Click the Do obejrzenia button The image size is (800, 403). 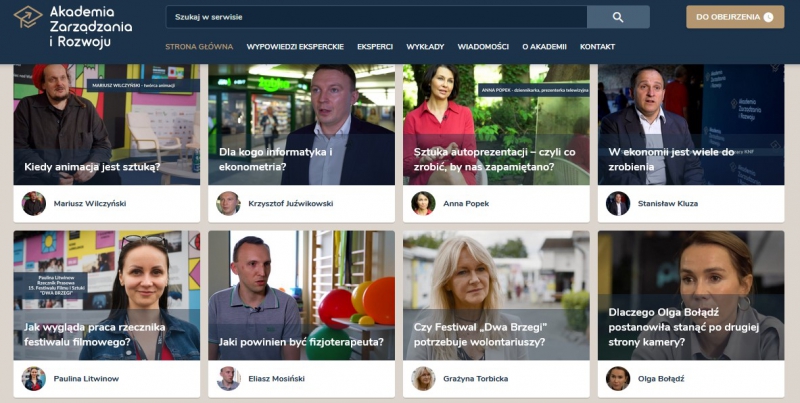pyautogui.click(x=735, y=17)
